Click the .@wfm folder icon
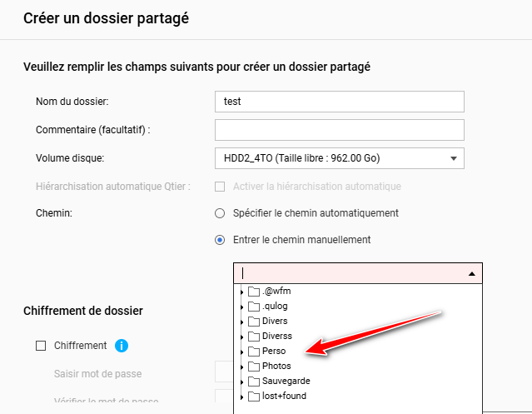 coord(254,292)
